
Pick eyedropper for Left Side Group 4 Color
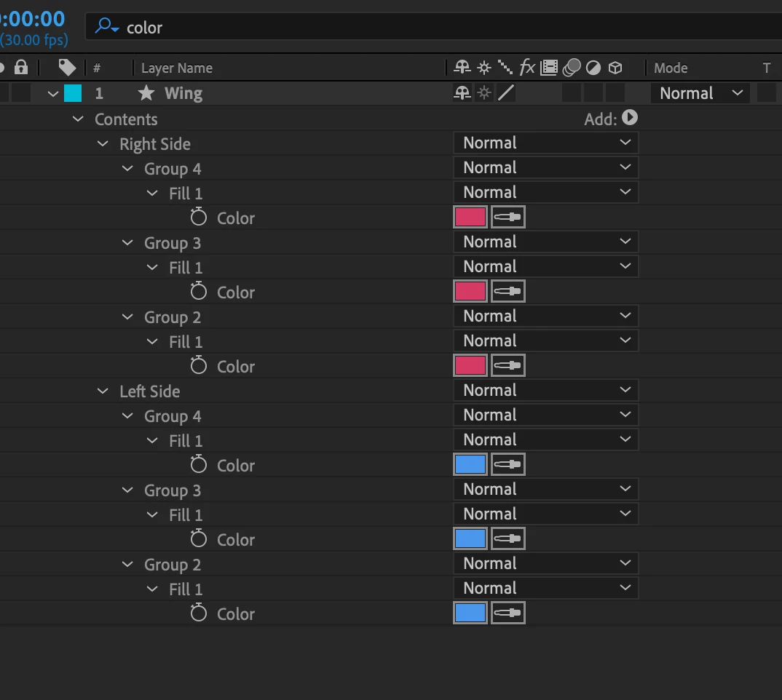pos(507,464)
